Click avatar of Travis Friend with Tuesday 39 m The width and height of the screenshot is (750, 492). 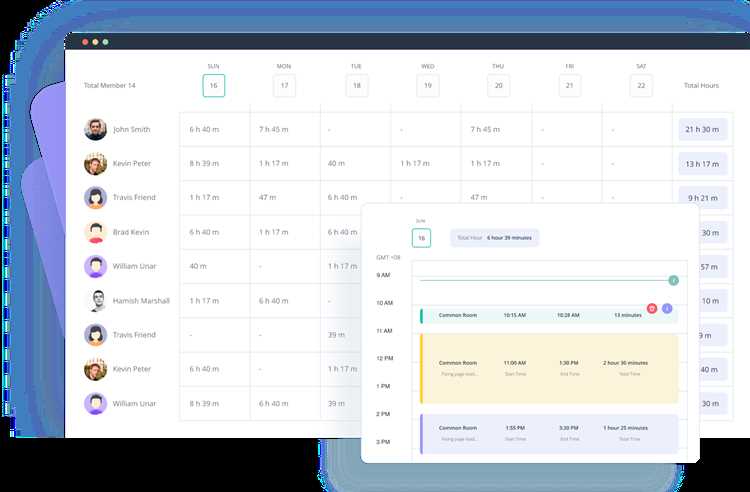tap(96, 335)
